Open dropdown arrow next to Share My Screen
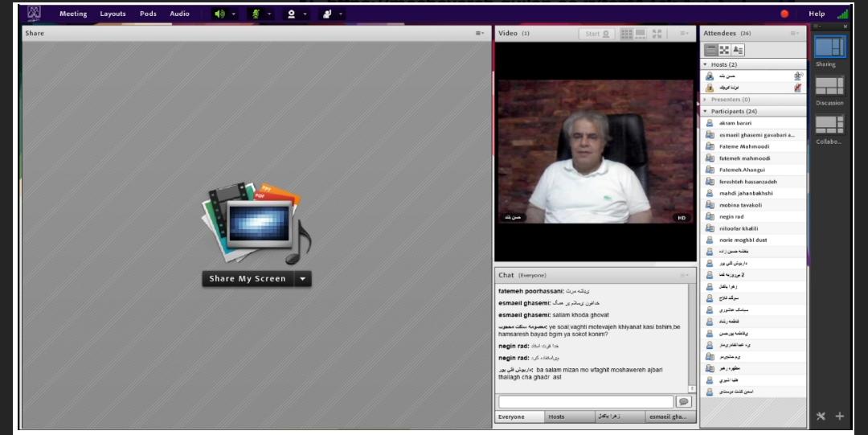The image size is (868, 435). coord(302,279)
